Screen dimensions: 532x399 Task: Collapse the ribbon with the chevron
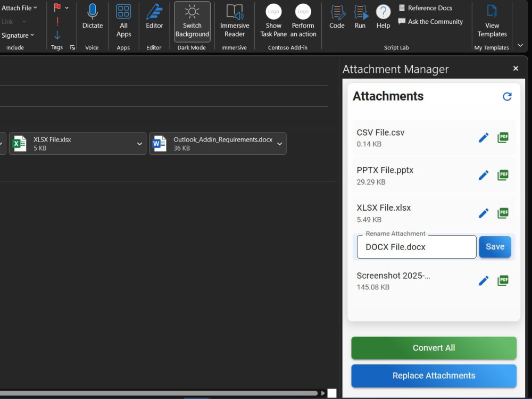point(520,45)
